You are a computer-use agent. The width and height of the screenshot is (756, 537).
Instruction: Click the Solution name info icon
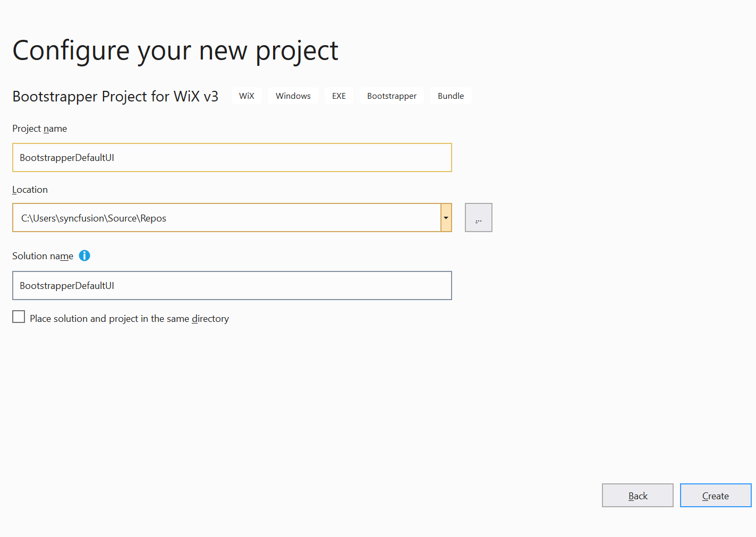(x=84, y=255)
